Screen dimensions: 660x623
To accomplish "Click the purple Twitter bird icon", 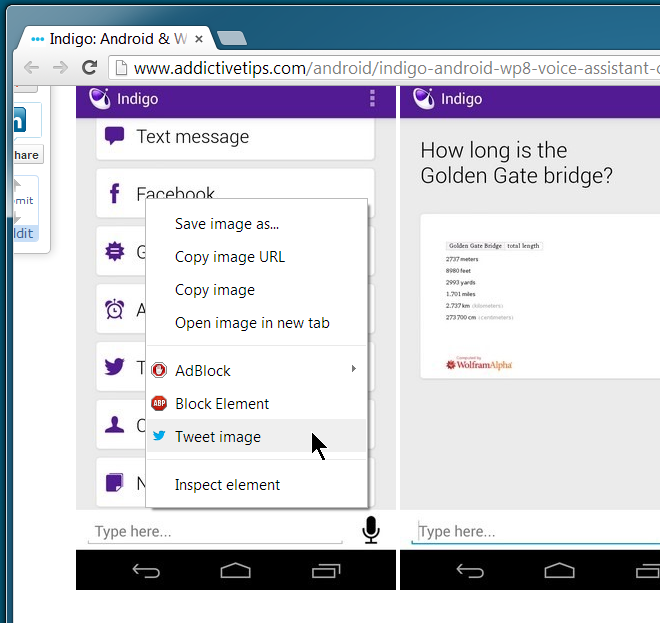I will click(114, 367).
